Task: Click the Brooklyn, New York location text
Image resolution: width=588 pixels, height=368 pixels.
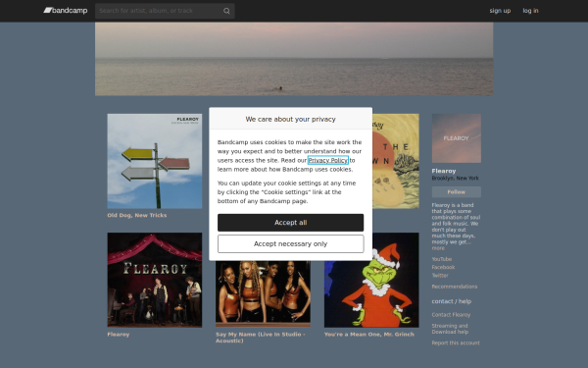Action: [456, 178]
